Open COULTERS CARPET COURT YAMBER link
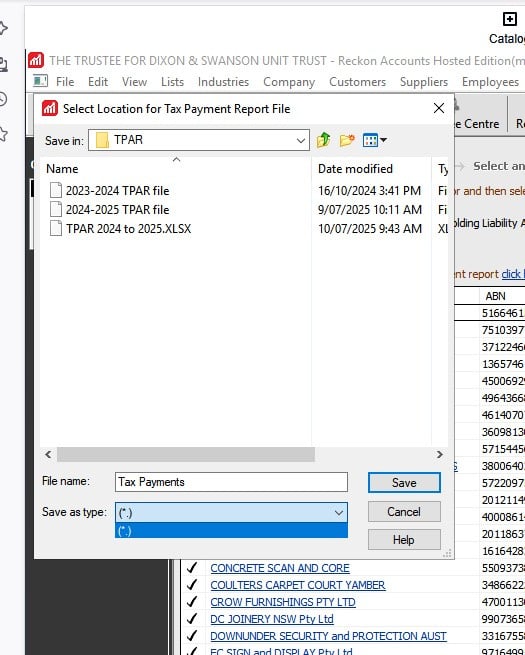Viewport: 525px width, 655px height. point(297,585)
